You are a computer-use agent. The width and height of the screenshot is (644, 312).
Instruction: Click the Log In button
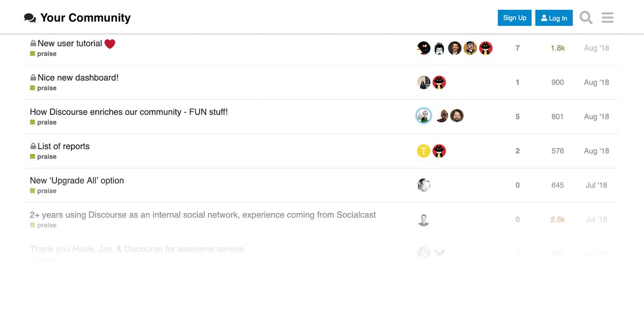[x=554, y=18]
